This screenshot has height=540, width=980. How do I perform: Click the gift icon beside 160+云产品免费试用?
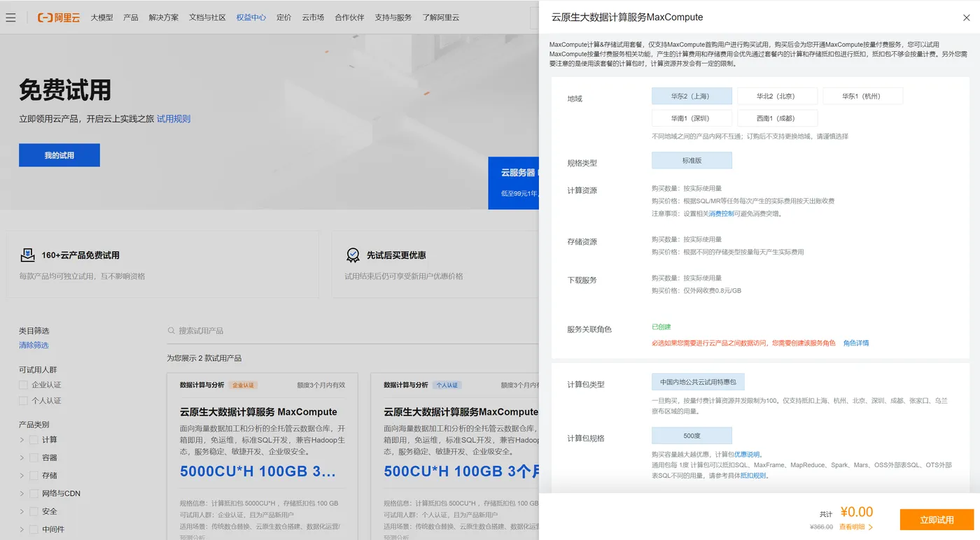pos(28,255)
